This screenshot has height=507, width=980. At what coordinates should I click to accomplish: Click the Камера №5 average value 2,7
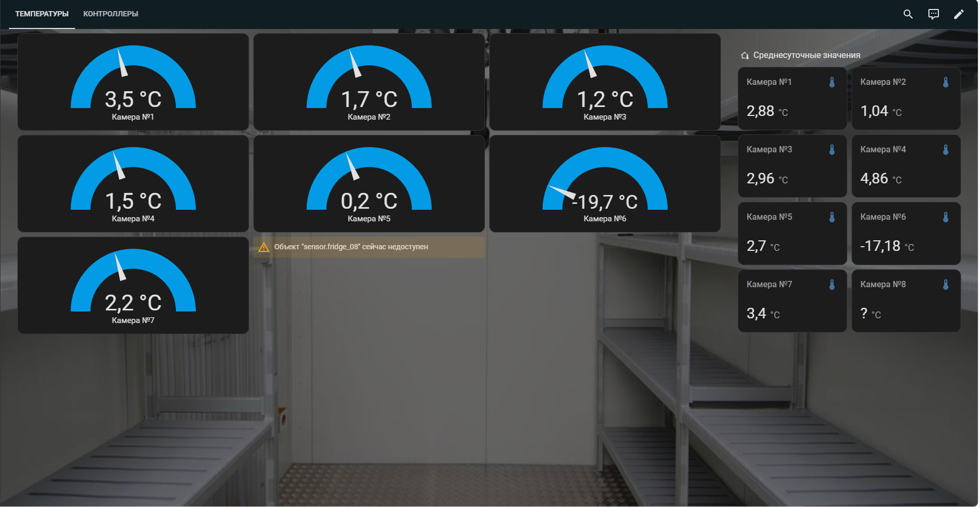click(x=756, y=246)
